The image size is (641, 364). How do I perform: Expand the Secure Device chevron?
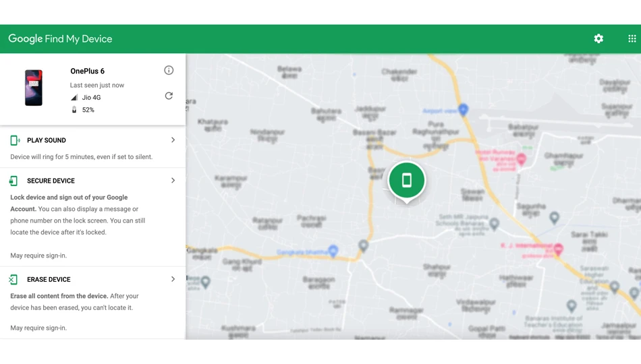pyautogui.click(x=173, y=180)
